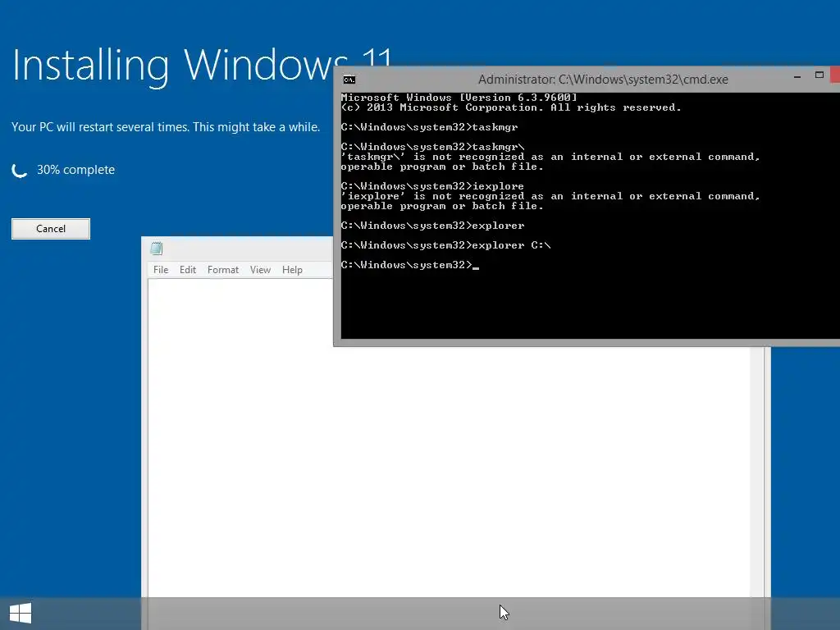Click the copyright 2013 Microsoft Corporation line
The height and width of the screenshot is (630, 840).
tap(511, 107)
